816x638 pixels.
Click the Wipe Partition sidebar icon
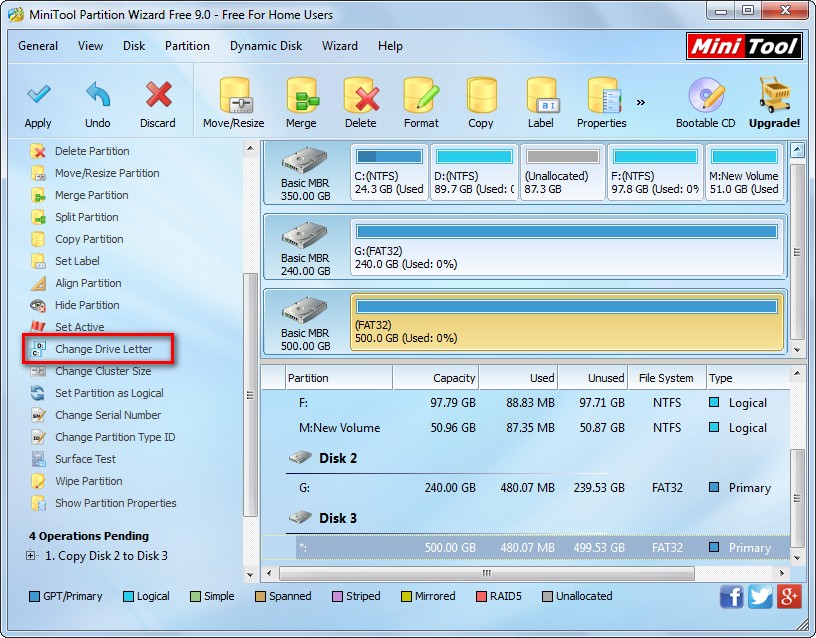pos(38,481)
